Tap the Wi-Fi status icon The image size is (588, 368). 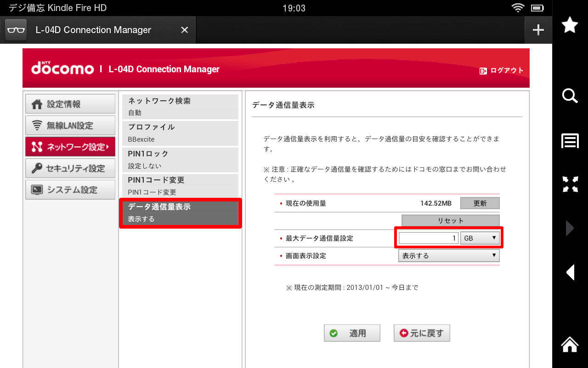pyautogui.click(x=518, y=8)
